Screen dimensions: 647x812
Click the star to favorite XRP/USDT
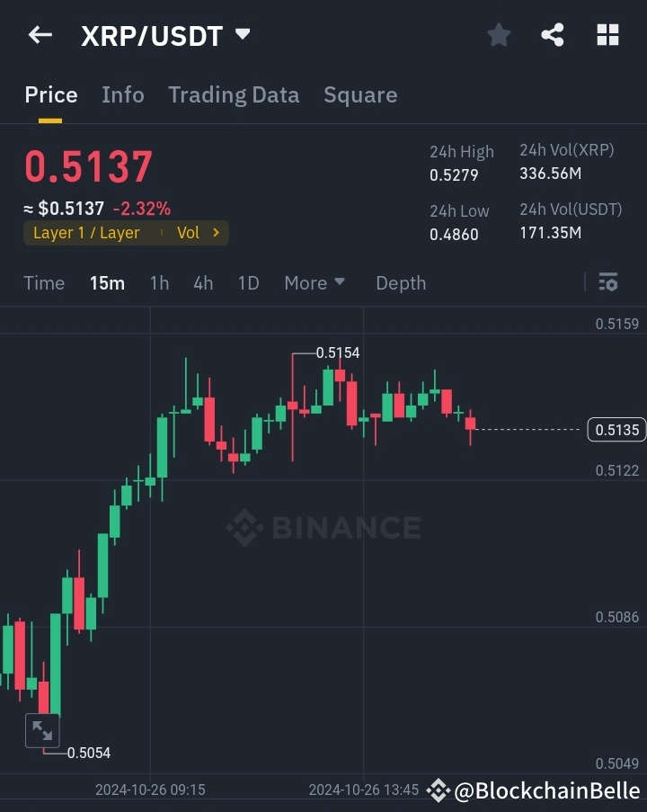[x=499, y=34]
